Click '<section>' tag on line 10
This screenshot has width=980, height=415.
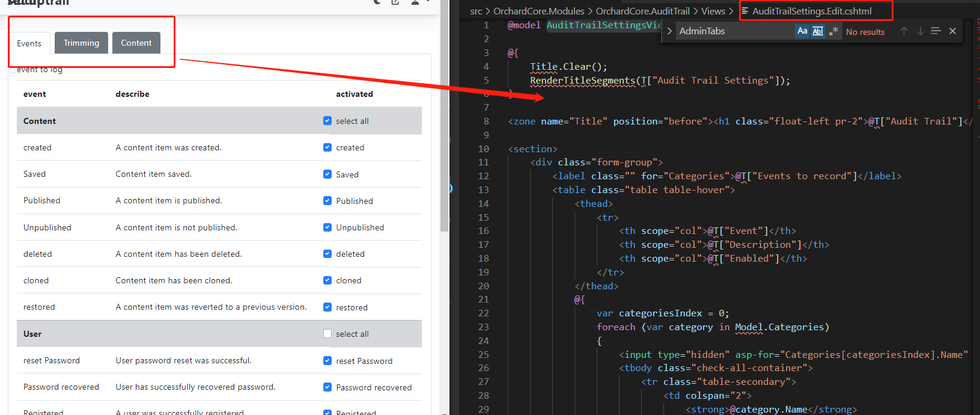coord(532,149)
